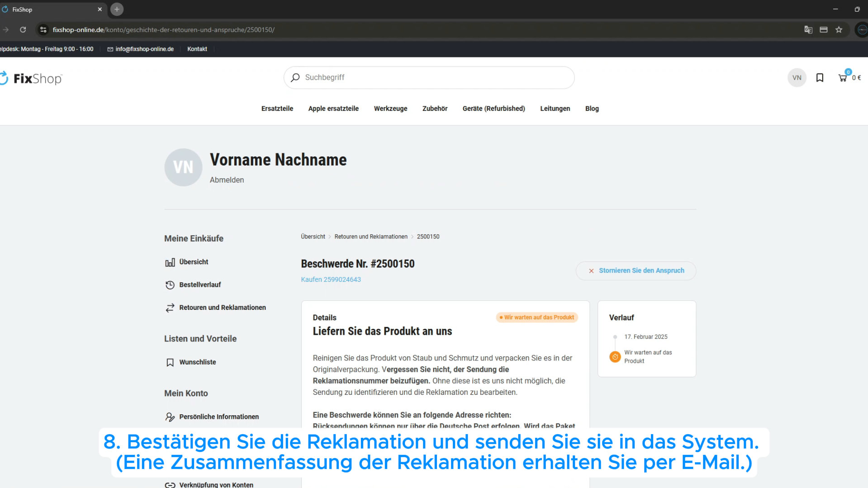Click the shopping cart icon
The image size is (868, 488).
coord(843,78)
